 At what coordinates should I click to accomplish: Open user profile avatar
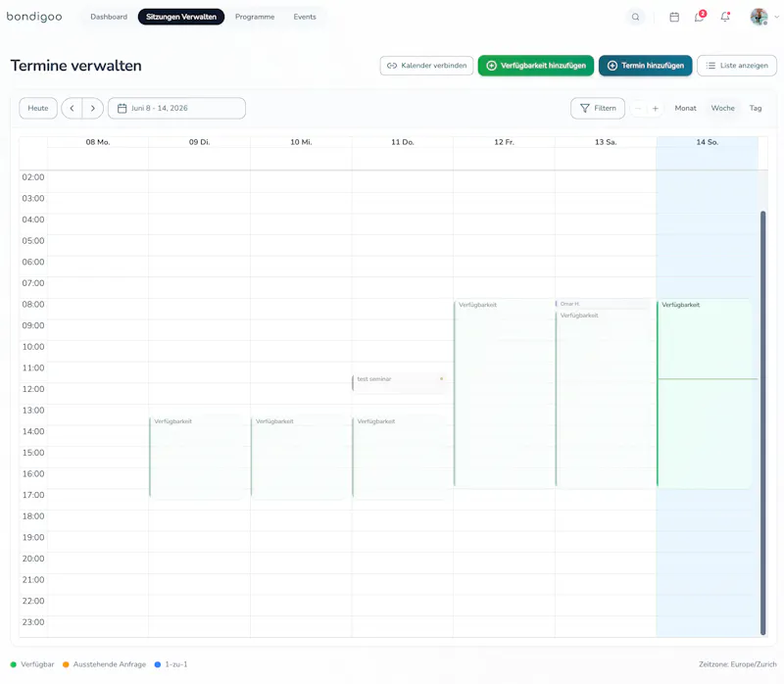(759, 17)
